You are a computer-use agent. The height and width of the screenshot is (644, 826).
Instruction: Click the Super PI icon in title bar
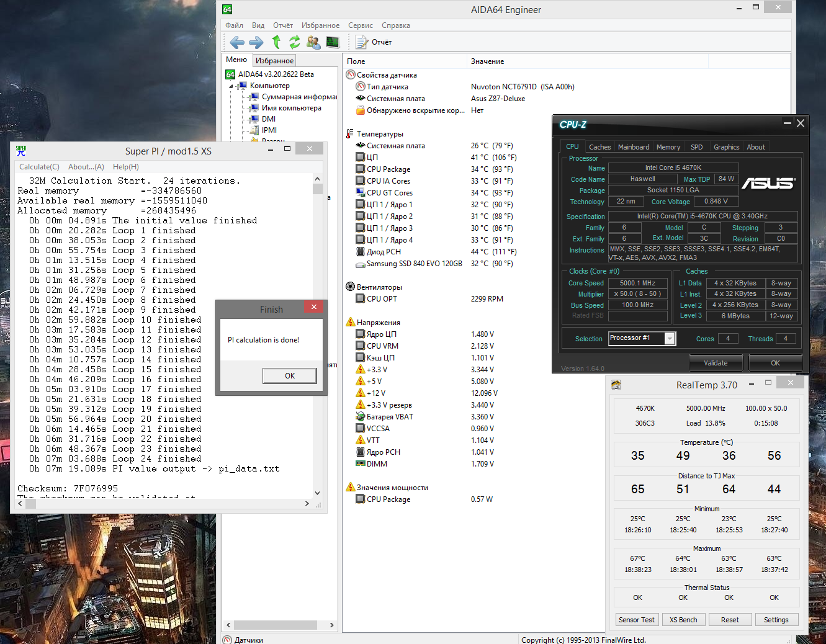21,151
